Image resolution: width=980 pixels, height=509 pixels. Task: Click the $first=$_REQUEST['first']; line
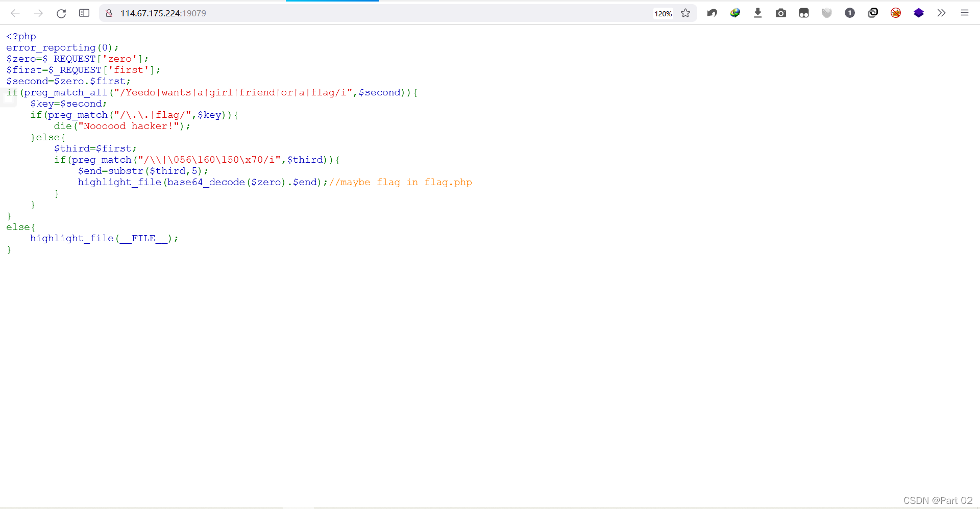coord(83,70)
